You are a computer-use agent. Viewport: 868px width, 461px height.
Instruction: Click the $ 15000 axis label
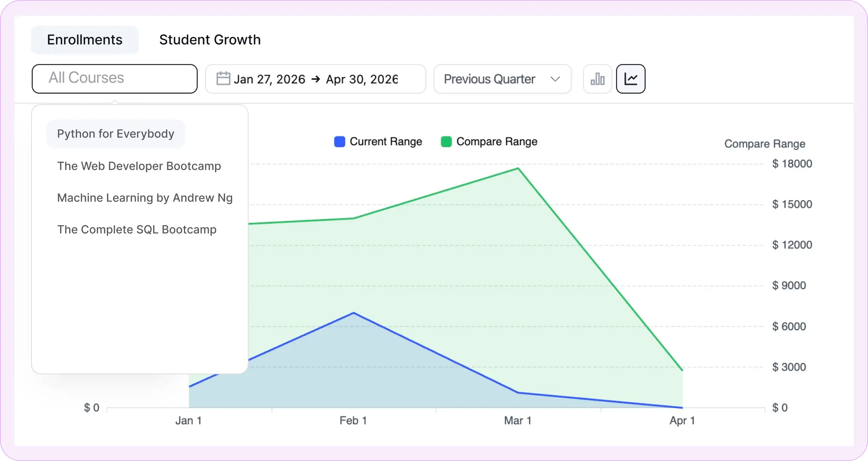tap(792, 204)
